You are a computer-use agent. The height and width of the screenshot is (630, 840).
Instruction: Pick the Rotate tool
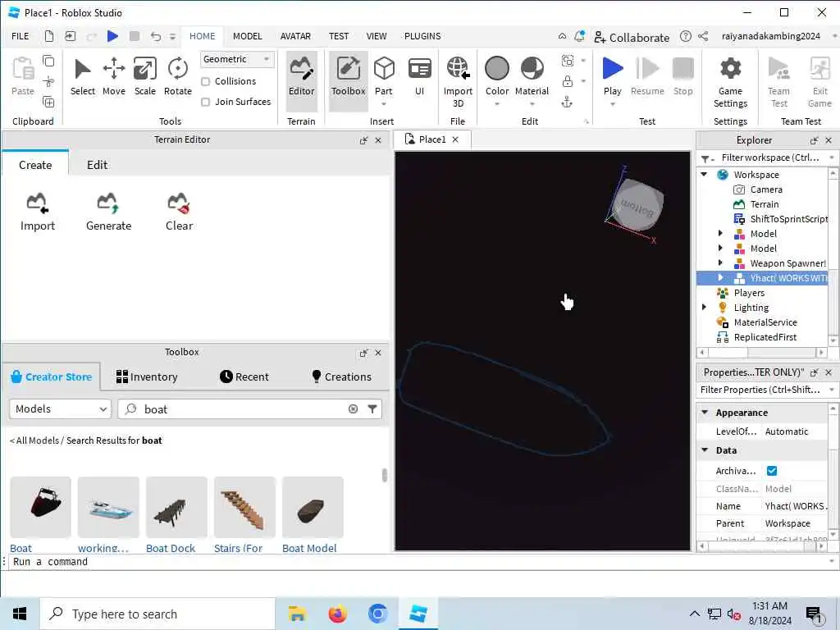point(177,76)
